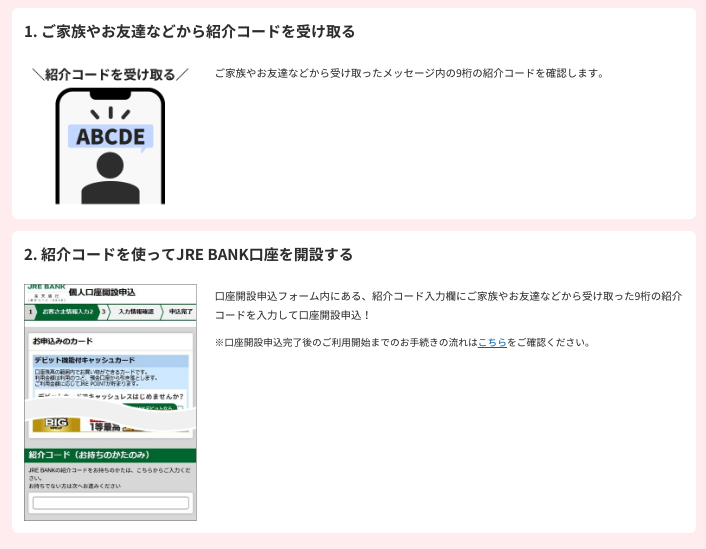Select 入力情報確認 step in progress bar
Viewport: 706px width, 549px height.
click(x=135, y=312)
